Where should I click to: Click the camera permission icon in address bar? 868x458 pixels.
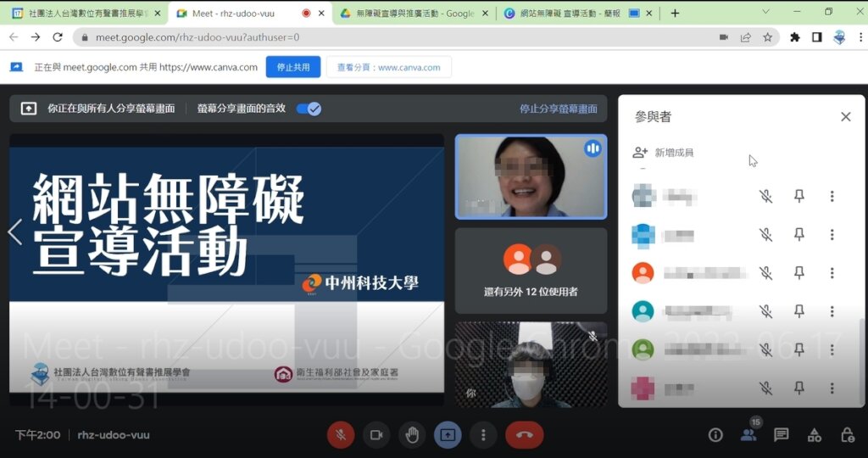(724, 37)
